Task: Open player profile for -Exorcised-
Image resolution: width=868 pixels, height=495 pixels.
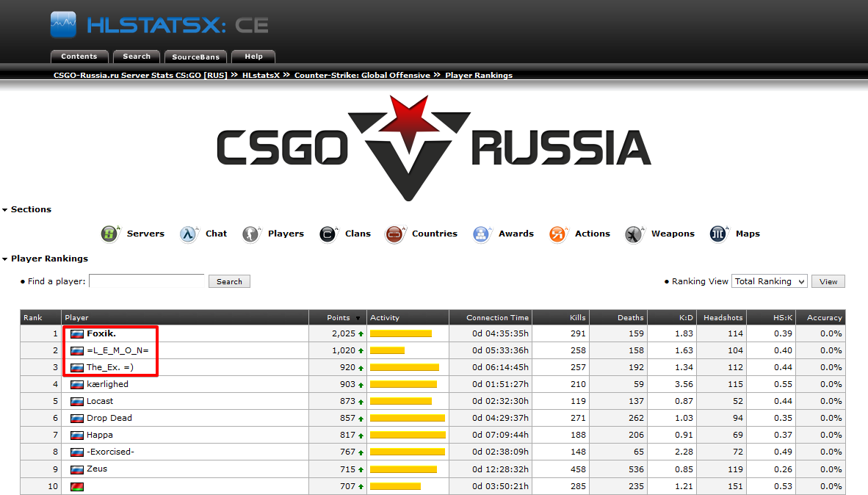Action: tap(110, 452)
